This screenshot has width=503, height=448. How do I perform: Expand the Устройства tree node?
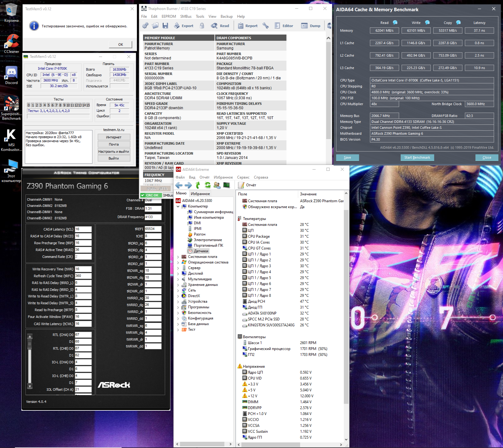(x=178, y=301)
